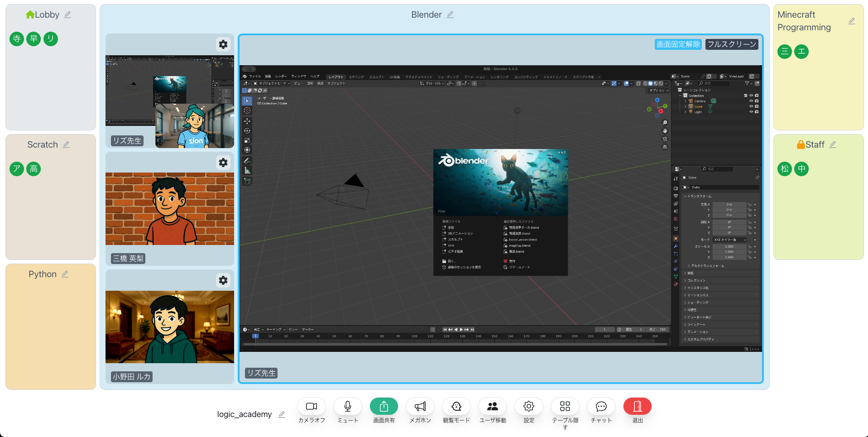868x437 pixels.
Task: Hide the tables with テーブル隠す
Action: [x=565, y=406]
